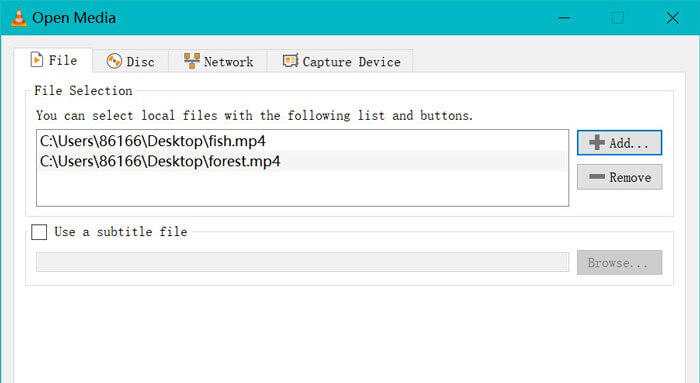Maximize the Open Media window
Image resolution: width=700 pixels, height=383 pixels.
[x=618, y=18]
